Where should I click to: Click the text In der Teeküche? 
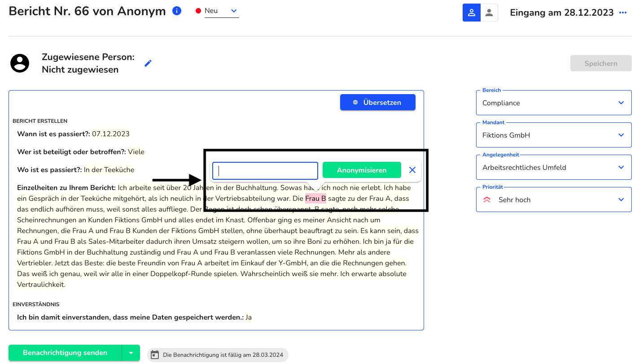[109, 170]
